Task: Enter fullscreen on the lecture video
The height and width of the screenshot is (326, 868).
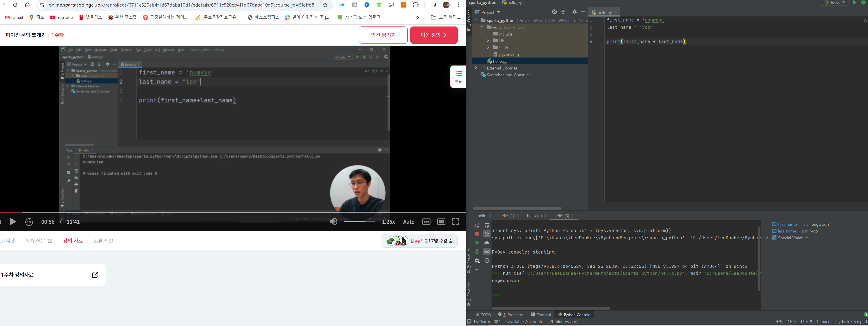Action: 456,222
